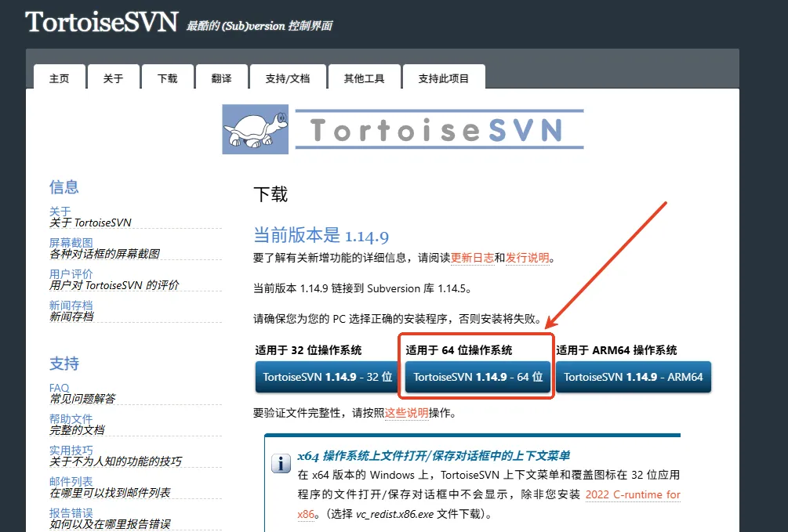Click the text 在哪里可以找到邮件列表

click(110, 492)
